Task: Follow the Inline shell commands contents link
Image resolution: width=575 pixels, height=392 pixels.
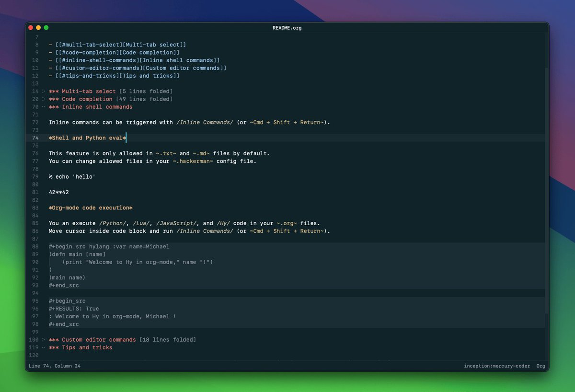Action: [138, 60]
